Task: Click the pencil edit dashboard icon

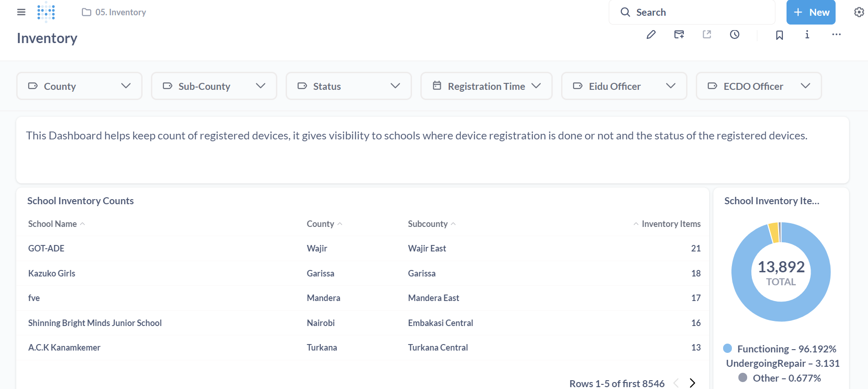Action: pos(651,35)
